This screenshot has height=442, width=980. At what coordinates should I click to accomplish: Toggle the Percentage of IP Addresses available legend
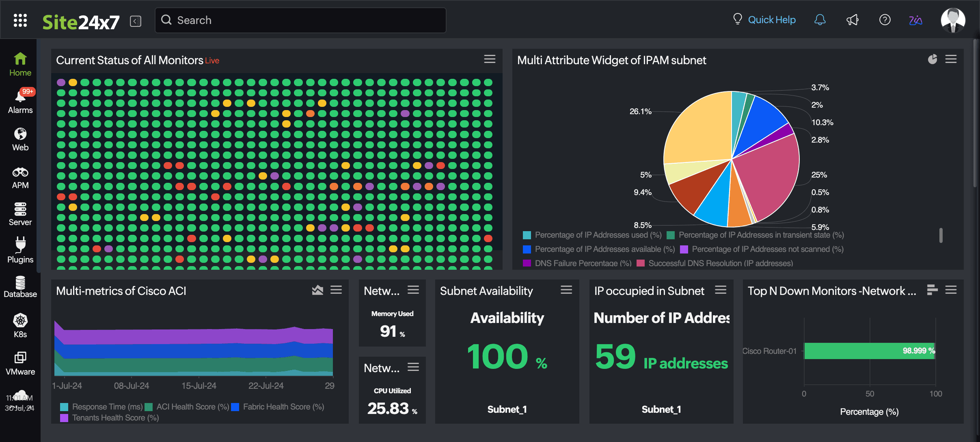604,249
